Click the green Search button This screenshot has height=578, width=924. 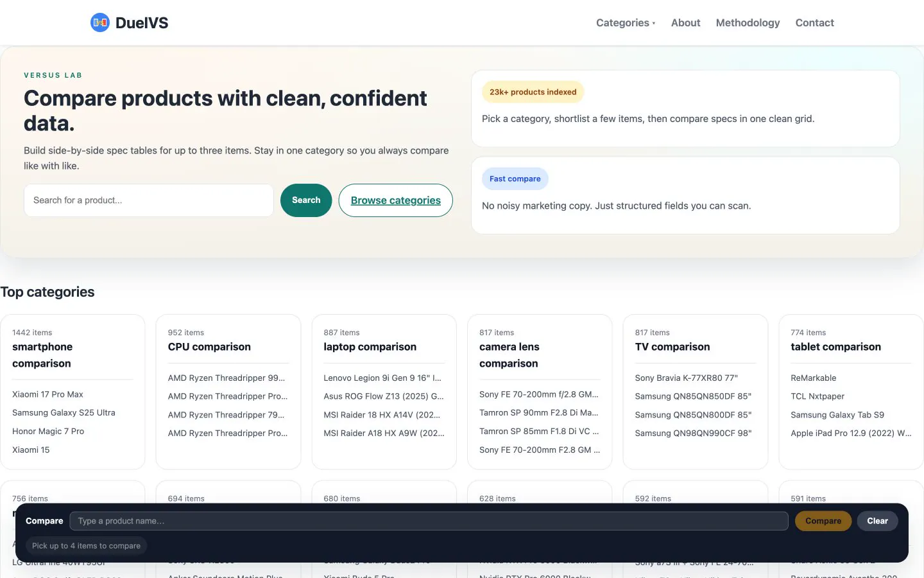(x=306, y=200)
